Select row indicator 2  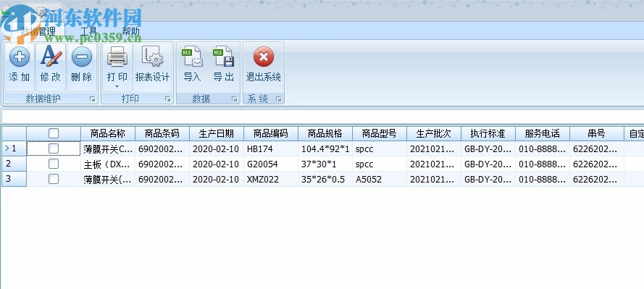point(14,164)
